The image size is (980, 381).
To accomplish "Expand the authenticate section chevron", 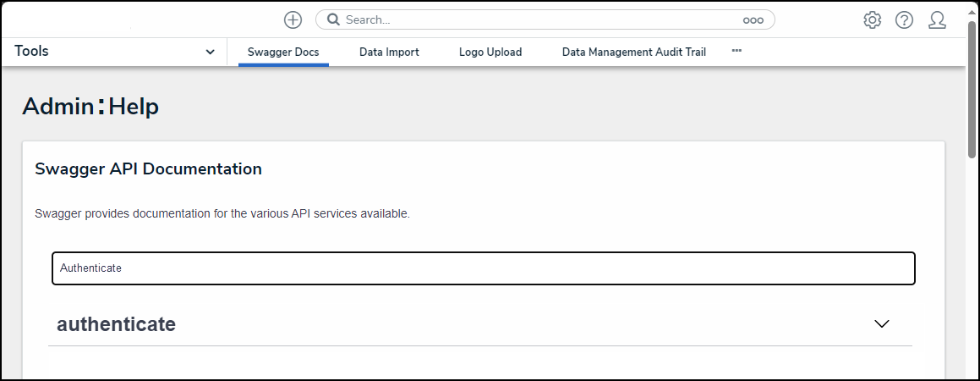I will tap(882, 323).
